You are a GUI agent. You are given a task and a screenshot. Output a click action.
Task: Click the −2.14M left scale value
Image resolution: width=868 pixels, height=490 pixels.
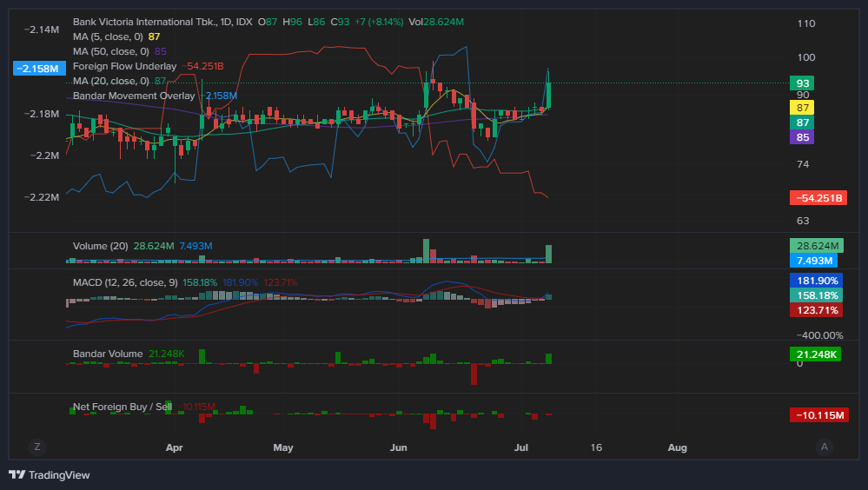42,30
